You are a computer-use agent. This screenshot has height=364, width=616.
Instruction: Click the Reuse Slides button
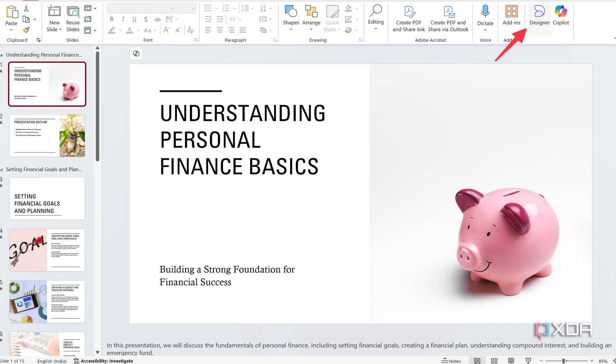pyautogui.click(x=73, y=18)
